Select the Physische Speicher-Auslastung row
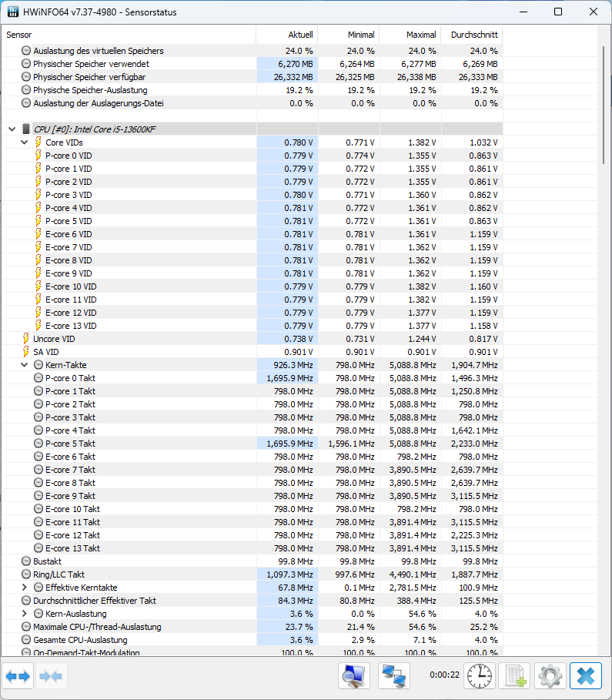Image resolution: width=612 pixels, height=700 pixels. tap(252, 90)
